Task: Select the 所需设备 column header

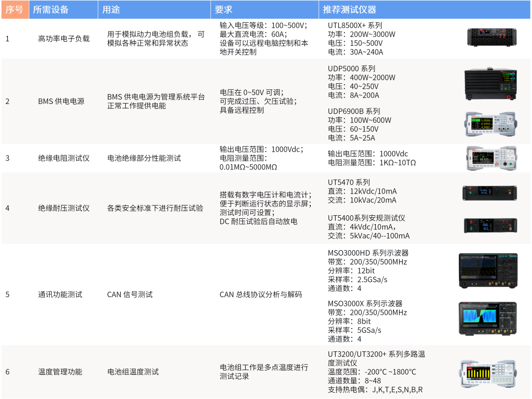Action: 64,9
